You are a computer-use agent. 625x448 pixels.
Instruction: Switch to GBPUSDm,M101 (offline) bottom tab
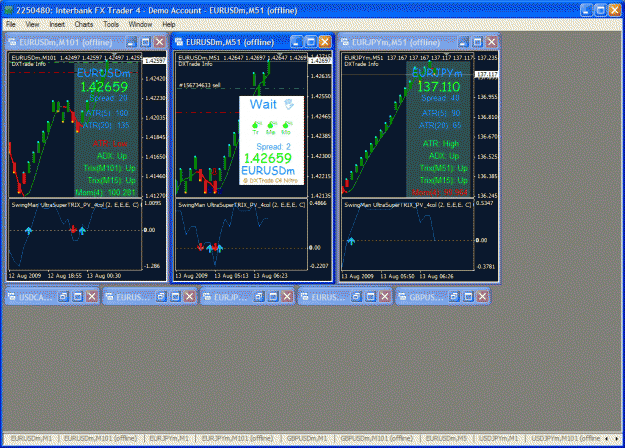pos(376,438)
